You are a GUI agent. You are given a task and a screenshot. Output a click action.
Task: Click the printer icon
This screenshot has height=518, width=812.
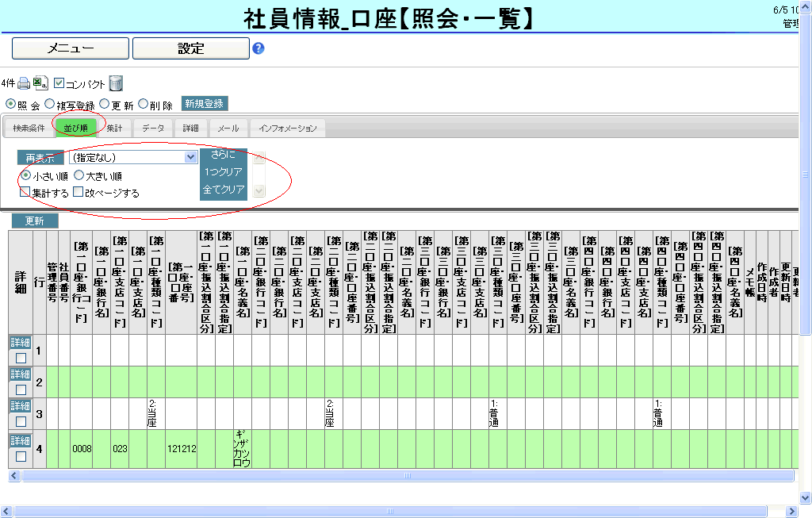[x=24, y=83]
